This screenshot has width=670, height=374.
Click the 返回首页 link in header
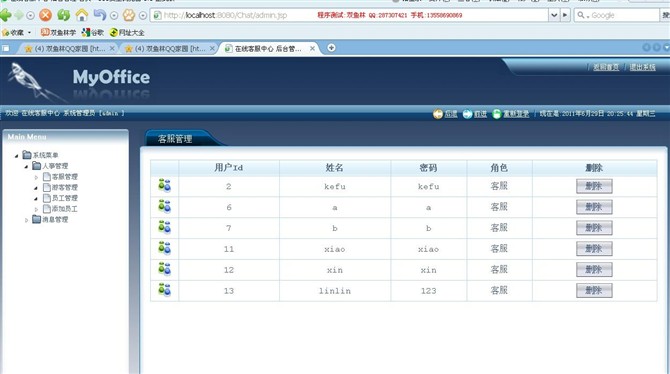click(x=606, y=67)
